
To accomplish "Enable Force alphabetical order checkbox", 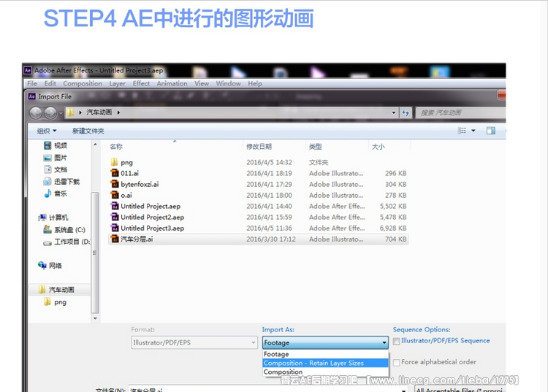I will 396,363.
